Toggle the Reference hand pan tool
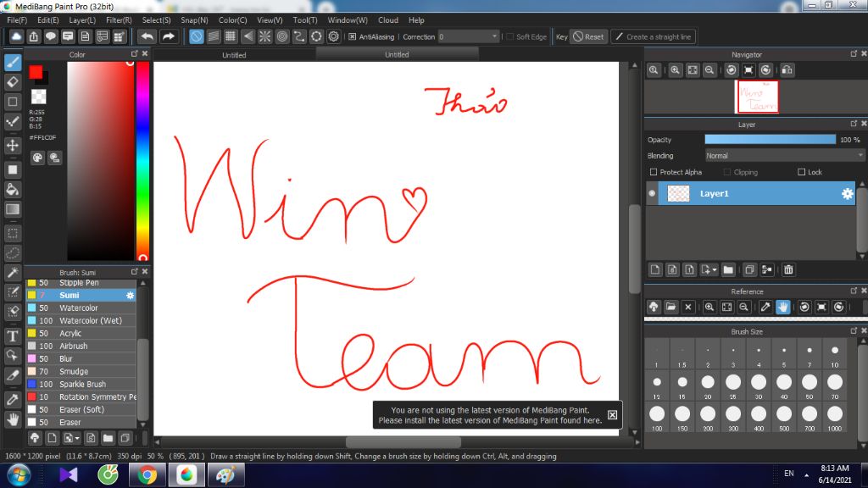Screen dimensions: 868x488 pos(782,307)
